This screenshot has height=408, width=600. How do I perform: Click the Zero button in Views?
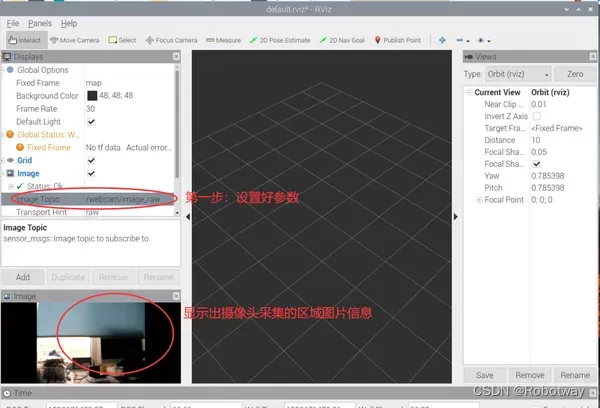(x=575, y=74)
